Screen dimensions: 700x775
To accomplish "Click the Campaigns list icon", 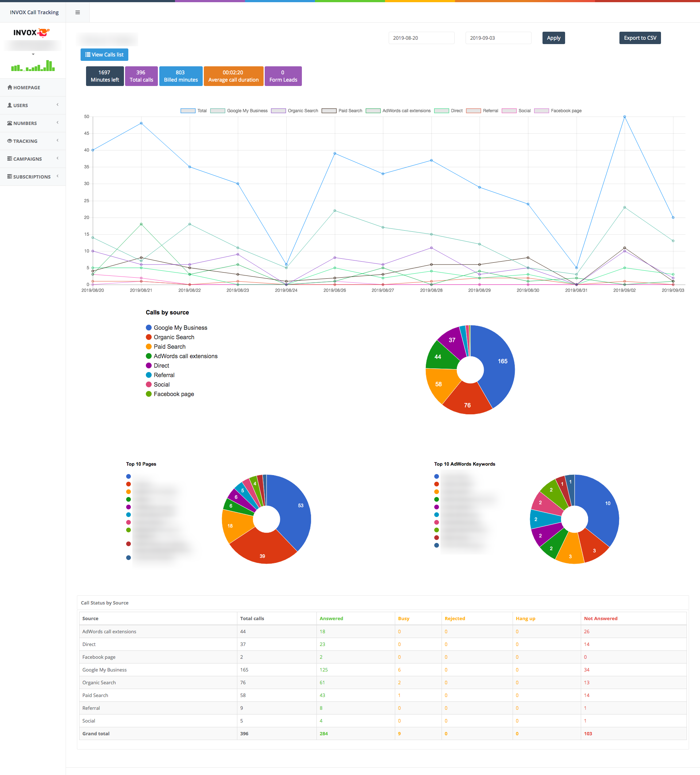I will coord(9,158).
